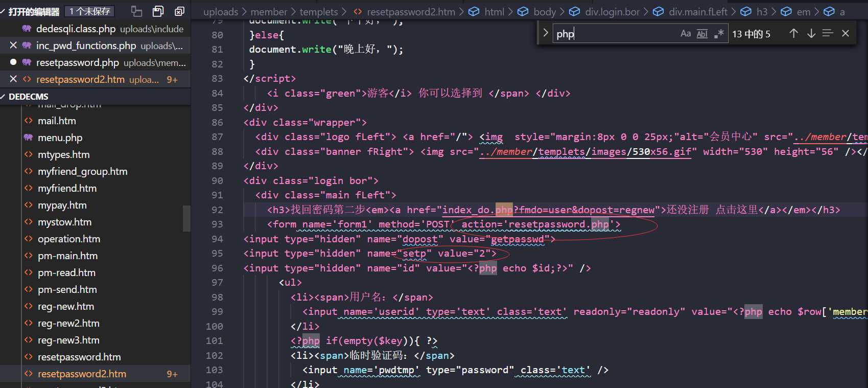Open menu.php in the file explorer

point(60,138)
